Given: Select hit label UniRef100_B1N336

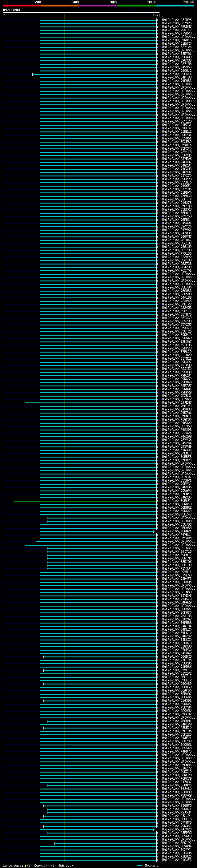Looking at the screenshot, I should [176, 450].
